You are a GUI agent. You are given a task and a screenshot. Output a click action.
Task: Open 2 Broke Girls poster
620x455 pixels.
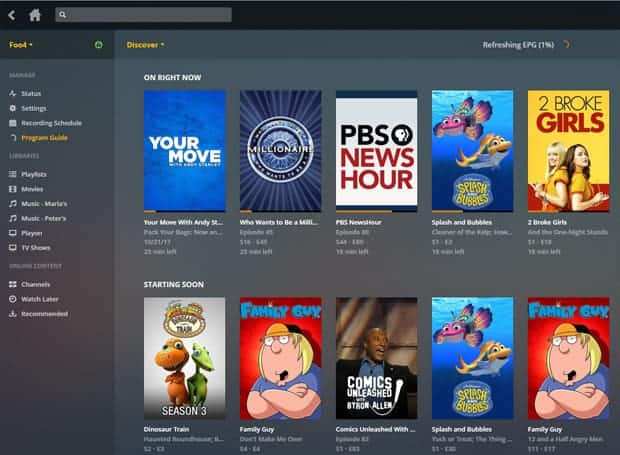[x=568, y=151]
